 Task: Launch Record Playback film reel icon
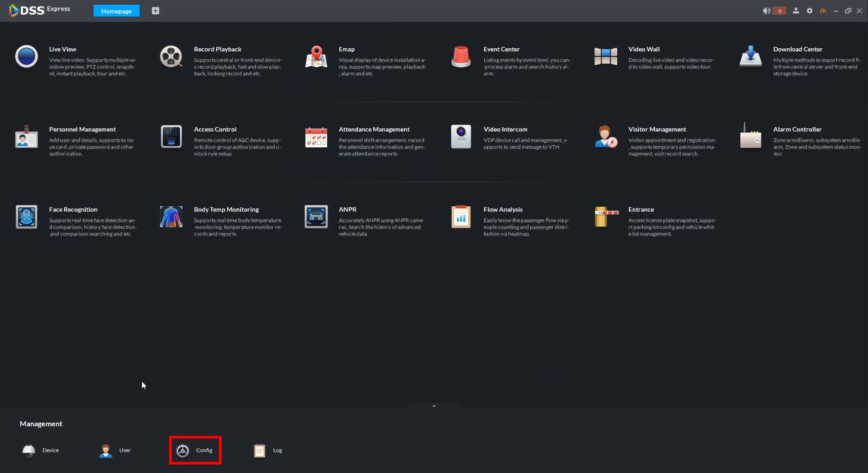click(171, 57)
